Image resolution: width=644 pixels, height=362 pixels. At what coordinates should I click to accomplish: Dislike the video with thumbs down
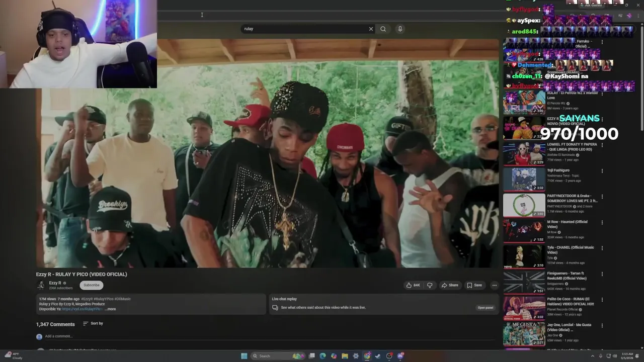(430, 285)
